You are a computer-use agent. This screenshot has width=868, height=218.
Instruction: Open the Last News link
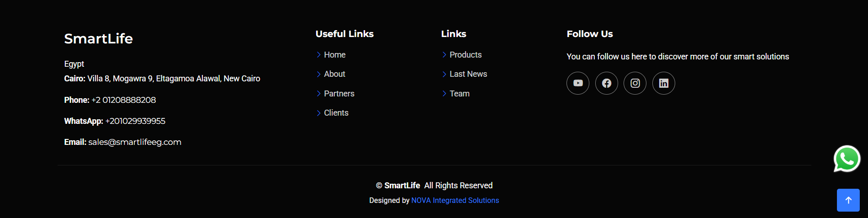(468, 74)
